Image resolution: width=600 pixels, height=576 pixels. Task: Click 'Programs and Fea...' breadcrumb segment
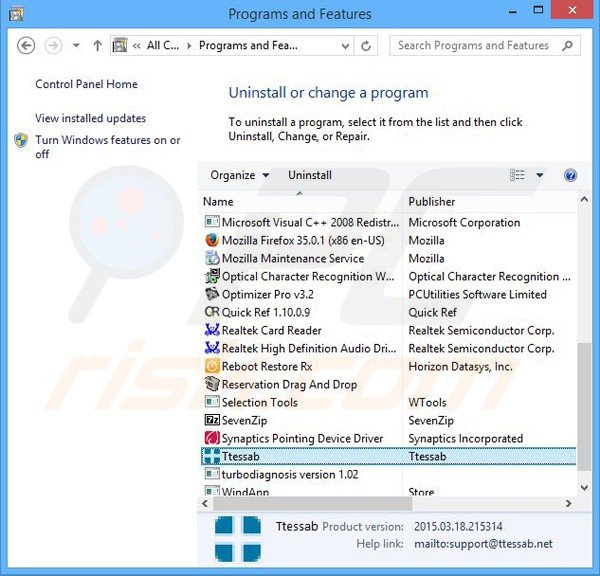[x=248, y=46]
